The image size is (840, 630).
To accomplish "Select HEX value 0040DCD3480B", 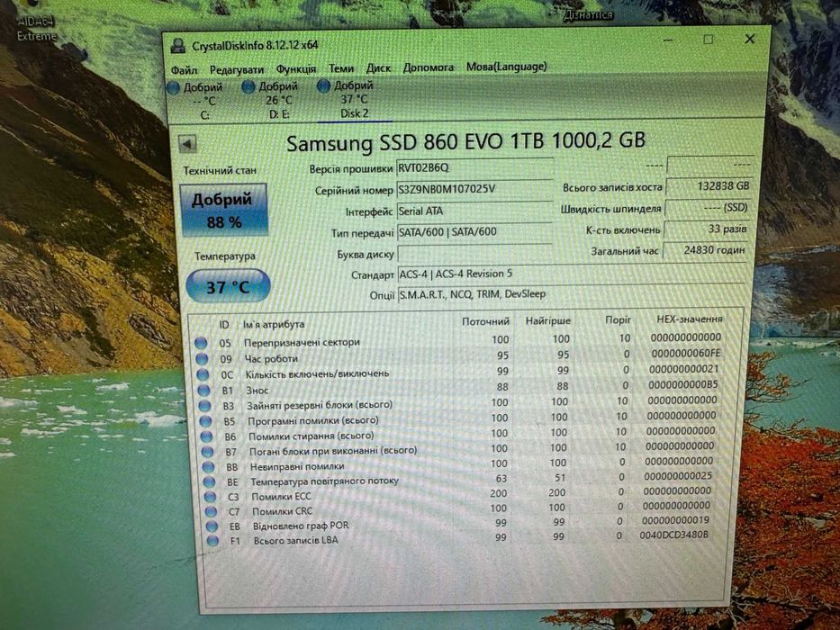I will [674, 535].
